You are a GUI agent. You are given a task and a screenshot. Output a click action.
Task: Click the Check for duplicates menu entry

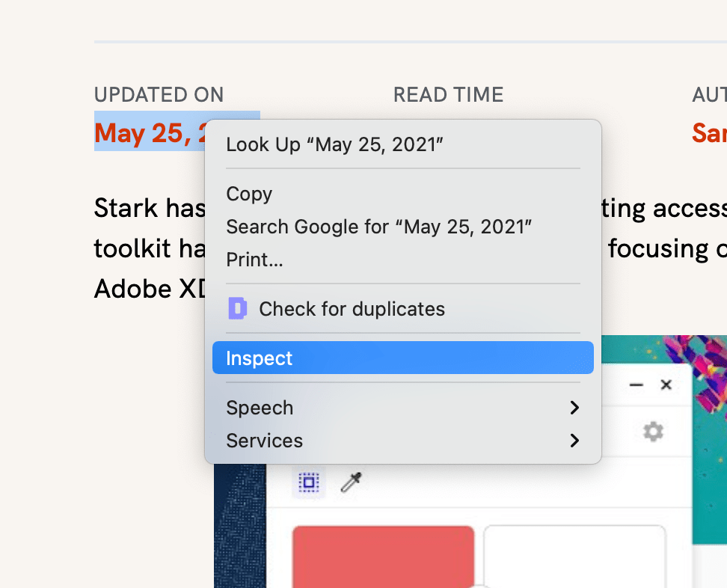tap(352, 308)
